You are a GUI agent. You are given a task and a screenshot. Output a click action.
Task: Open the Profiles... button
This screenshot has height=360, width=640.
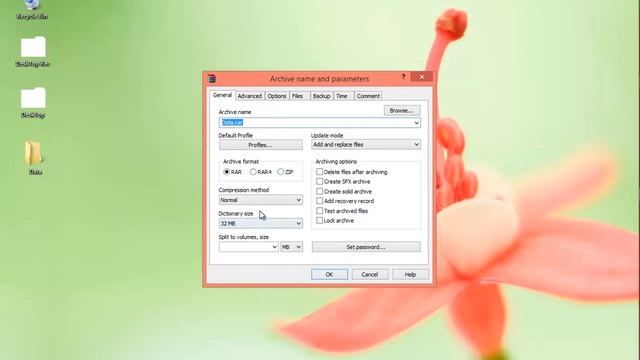(260, 145)
